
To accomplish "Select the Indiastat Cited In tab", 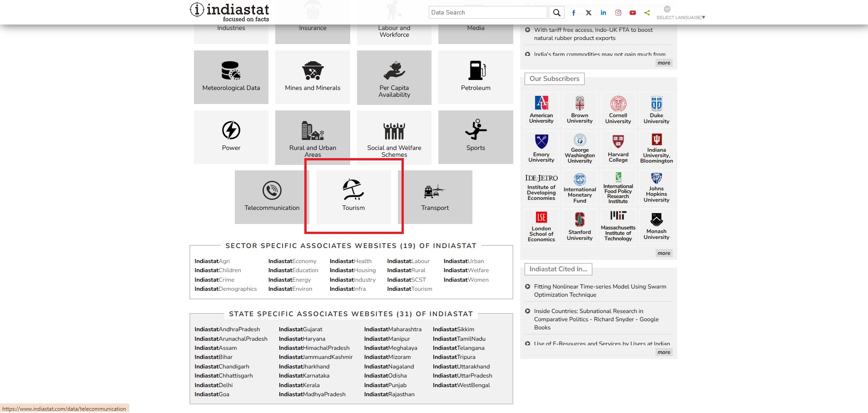I will (x=558, y=269).
